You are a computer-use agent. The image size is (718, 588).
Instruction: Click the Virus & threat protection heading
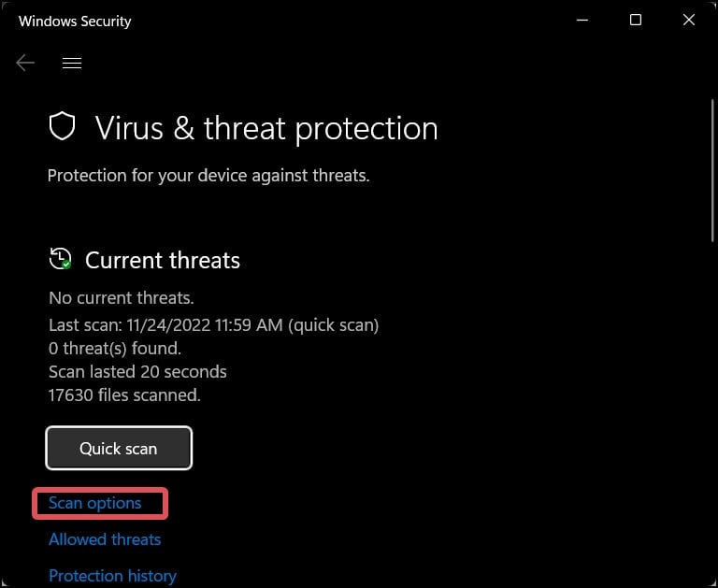[x=266, y=129]
